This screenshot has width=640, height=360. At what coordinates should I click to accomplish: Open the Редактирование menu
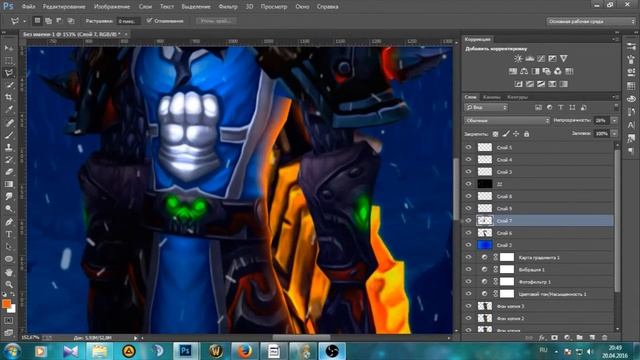(x=64, y=7)
